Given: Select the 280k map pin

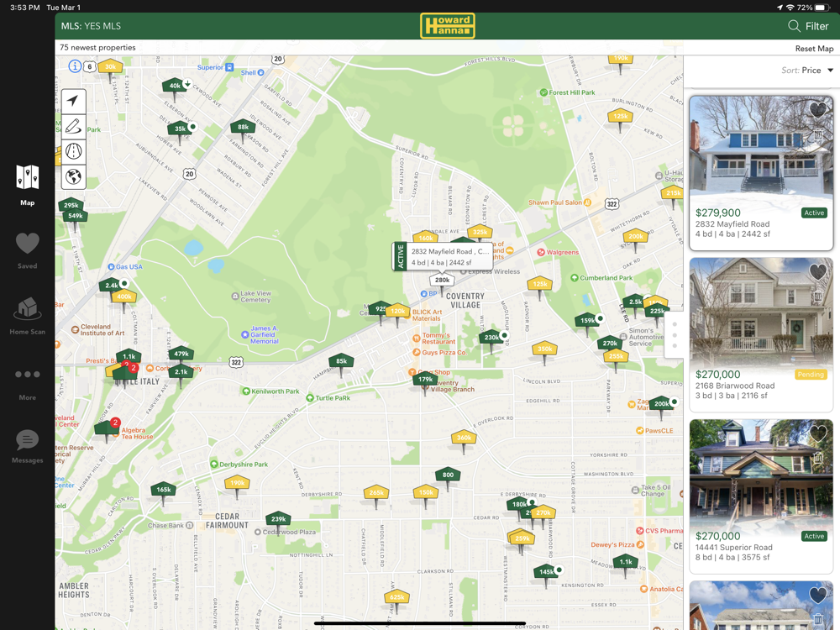Looking at the screenshot, I should coord(442,281).
